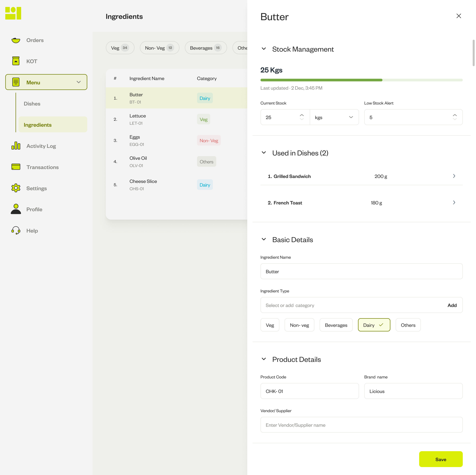Select Beverages ingredient type chip
This screenshot has width=476, height=475.
click(336, 325)
